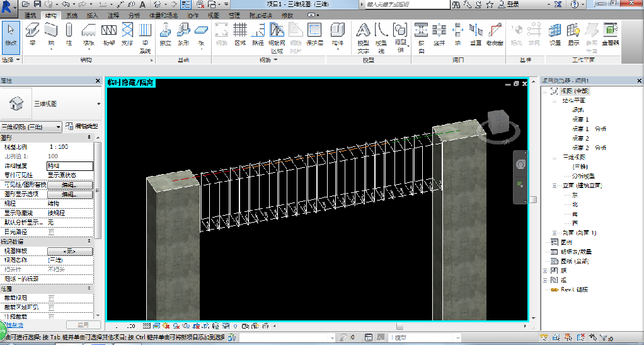Toggle the 日光路径 checkbox

(x=51, y=232)
